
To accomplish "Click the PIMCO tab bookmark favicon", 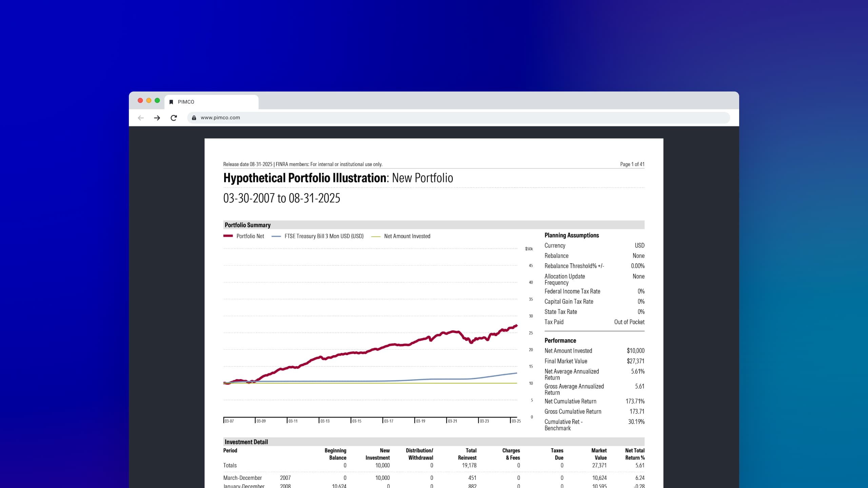I will (x=171, y=102).
